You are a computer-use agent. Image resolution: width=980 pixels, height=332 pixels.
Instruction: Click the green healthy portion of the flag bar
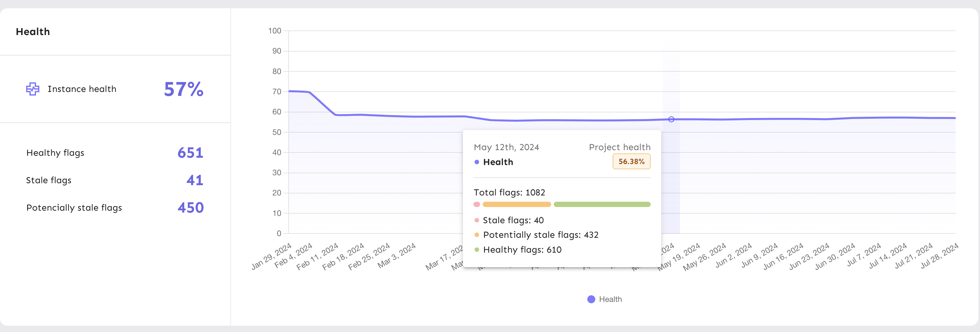click(602, 204)
